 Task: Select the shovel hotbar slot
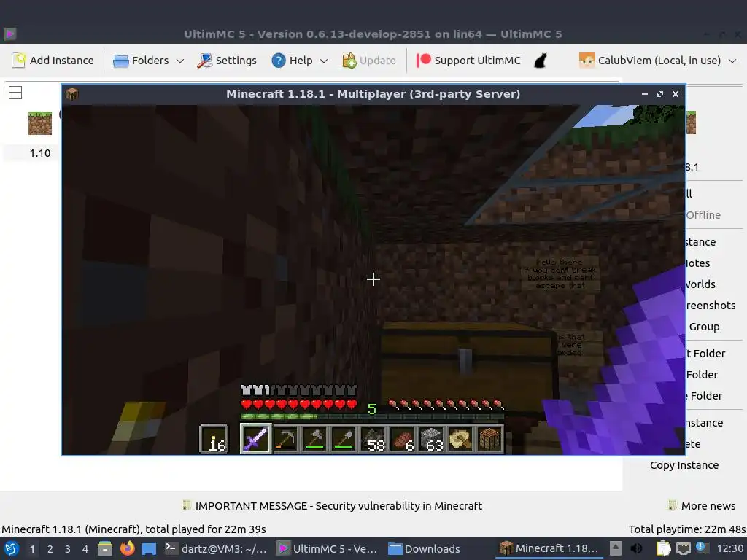(344, 439)
